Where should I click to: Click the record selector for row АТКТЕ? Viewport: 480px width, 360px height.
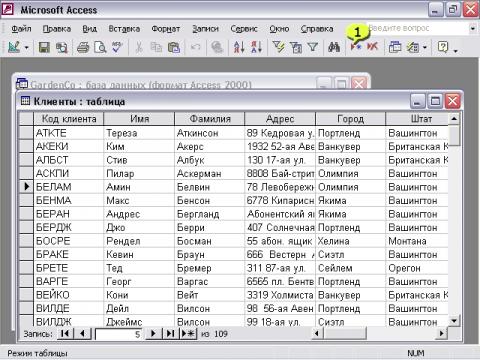[26, 133]
